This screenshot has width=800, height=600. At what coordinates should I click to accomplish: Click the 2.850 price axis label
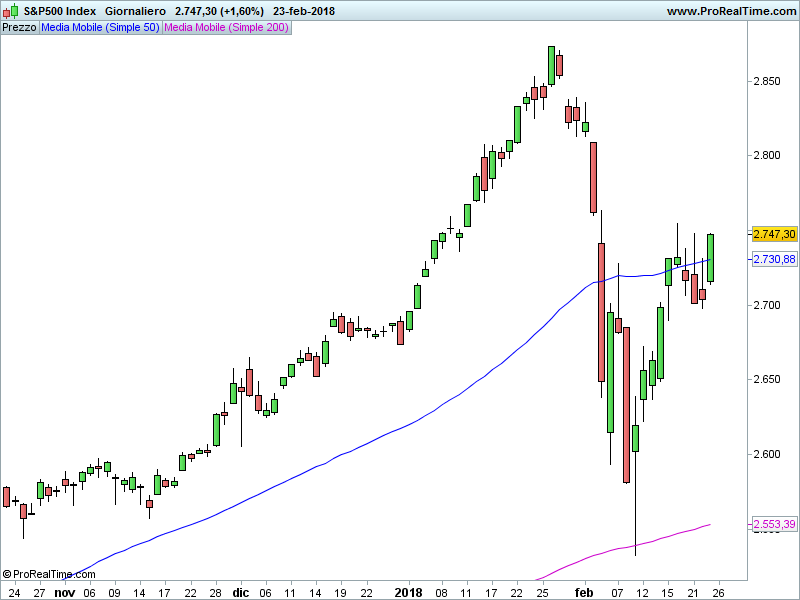click(767, 81)
